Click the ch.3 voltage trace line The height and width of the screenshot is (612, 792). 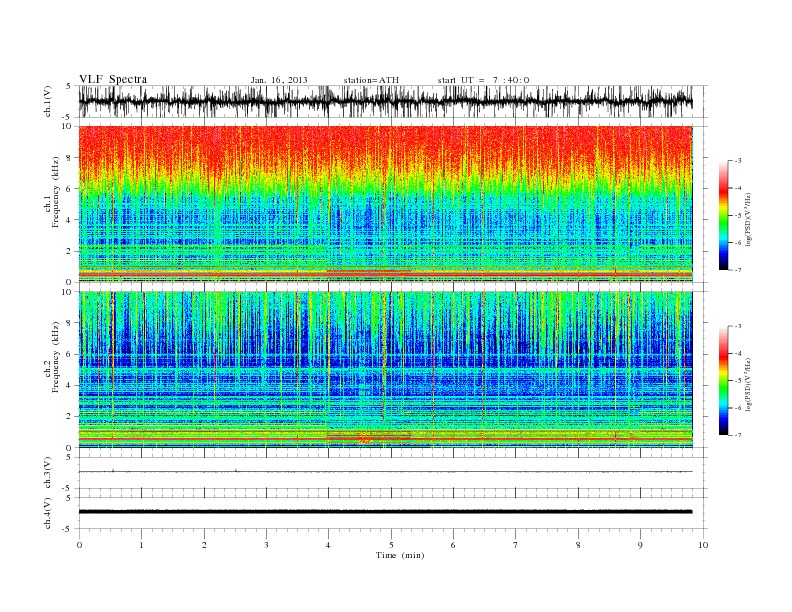(385, 472)
